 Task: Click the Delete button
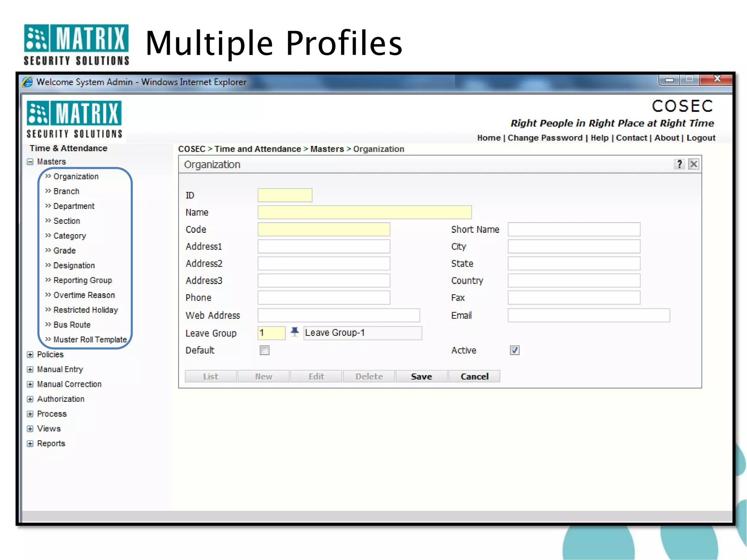point(369,376)
